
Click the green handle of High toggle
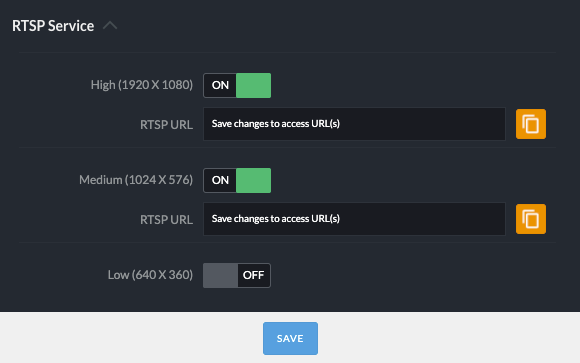pos(253,85)
